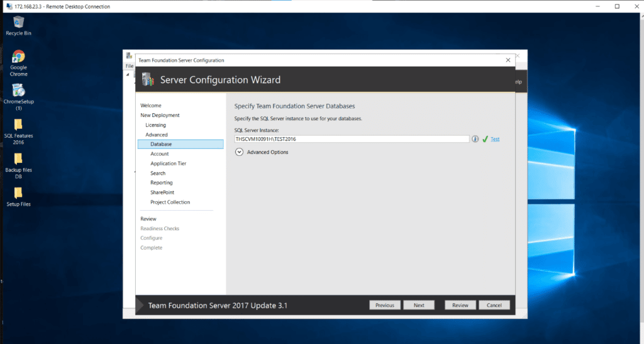
Task: Select the Advanced step in the sidebar
Action: (x=157, y=135)
